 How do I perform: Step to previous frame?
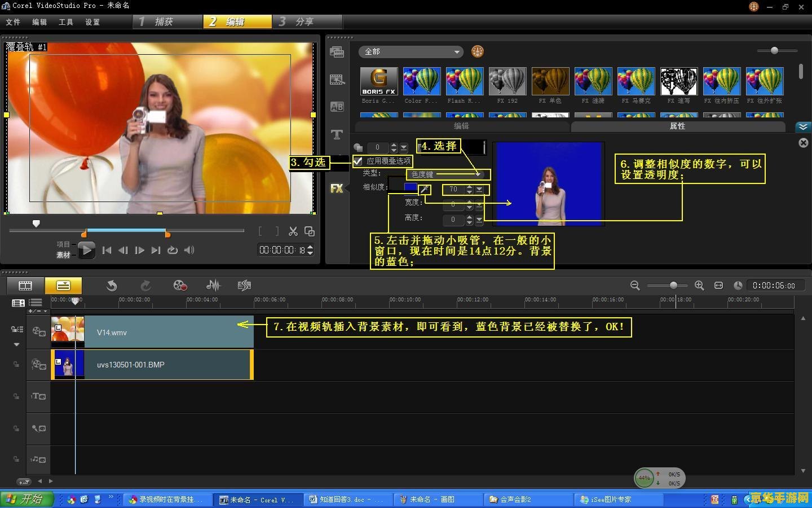point(123,250)
